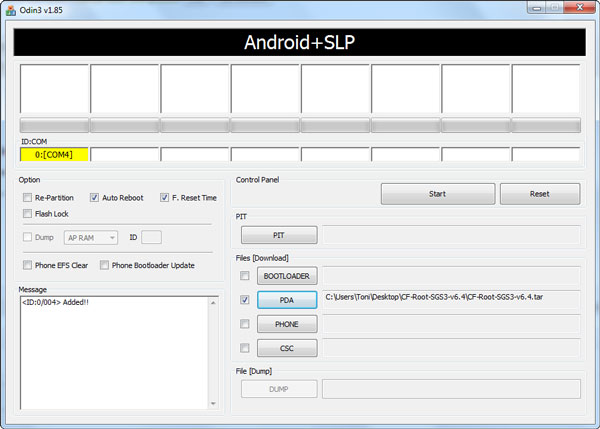Click the Message log scrollbar down arrow
This screenshot has width=600, height=429.
(211, 403)
